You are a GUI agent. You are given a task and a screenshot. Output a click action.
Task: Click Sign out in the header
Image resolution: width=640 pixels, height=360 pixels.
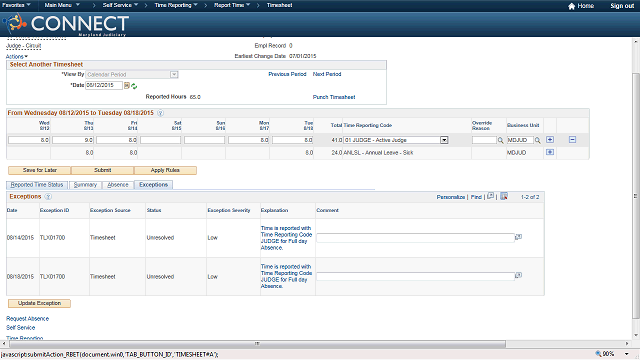click(x=622, y=6)
